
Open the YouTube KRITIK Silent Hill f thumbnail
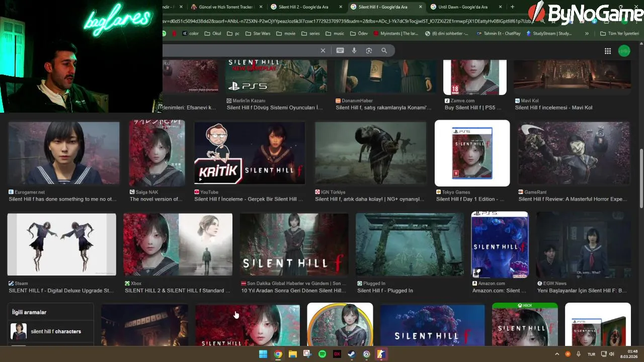pos(250,153)
